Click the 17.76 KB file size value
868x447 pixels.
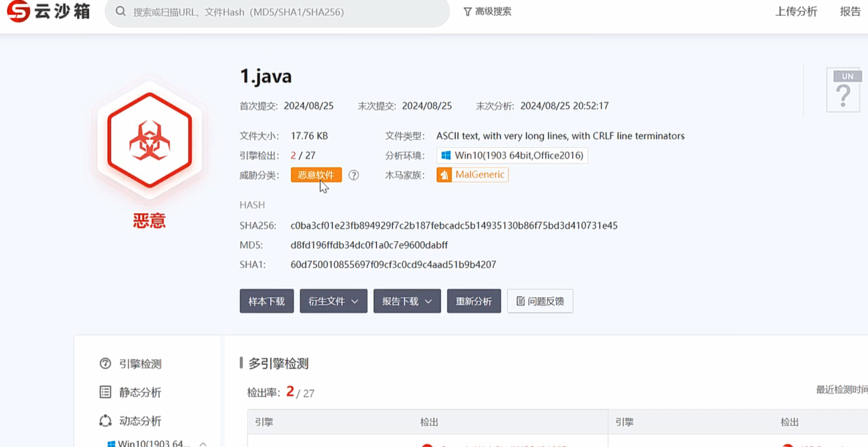click(309, 136)
